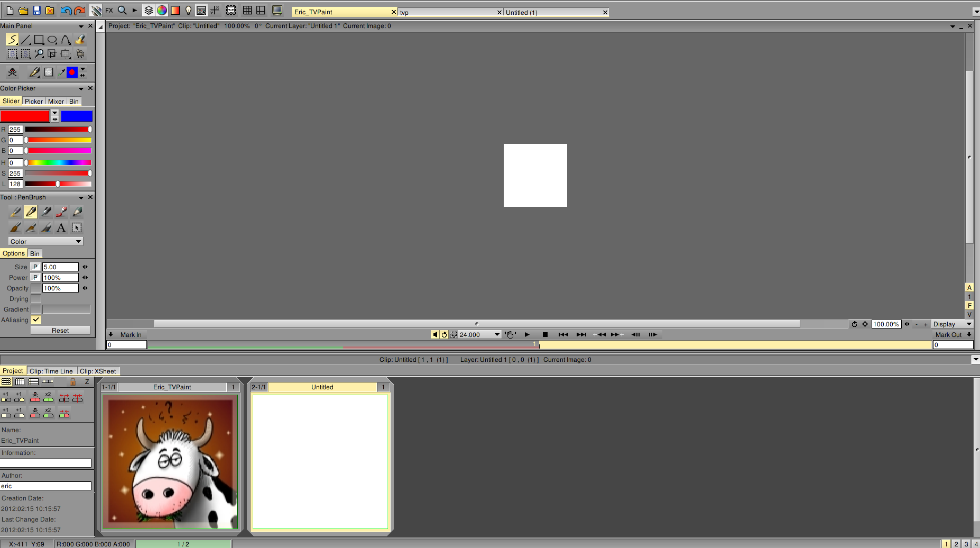Click the red A color swatch
The image size is (980, 548).
pos(25,116)
